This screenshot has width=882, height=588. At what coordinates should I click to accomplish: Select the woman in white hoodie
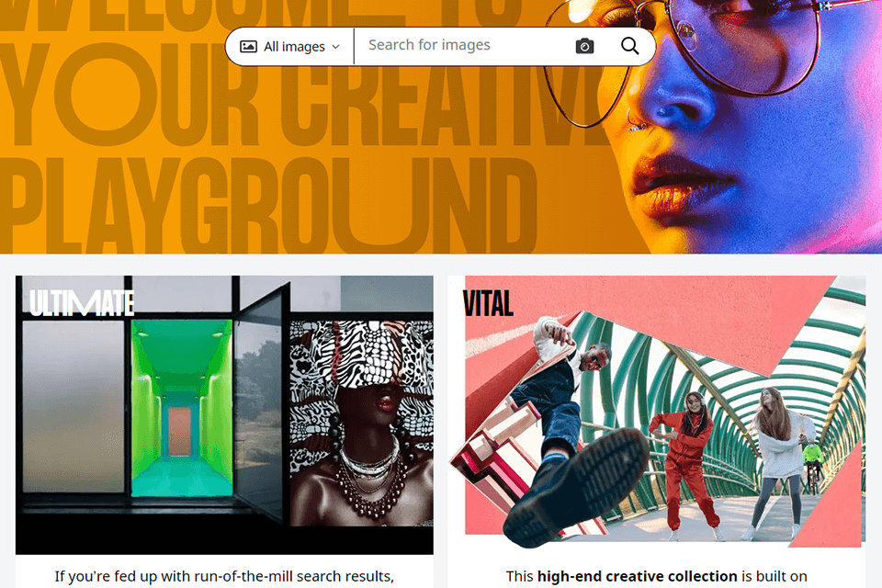tap(779, 462)
